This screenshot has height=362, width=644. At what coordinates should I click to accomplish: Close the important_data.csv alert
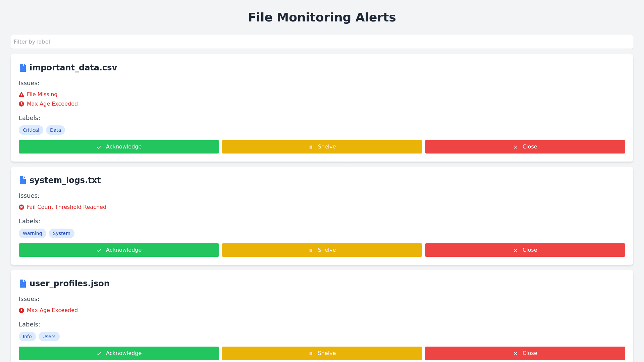point(525,147)
